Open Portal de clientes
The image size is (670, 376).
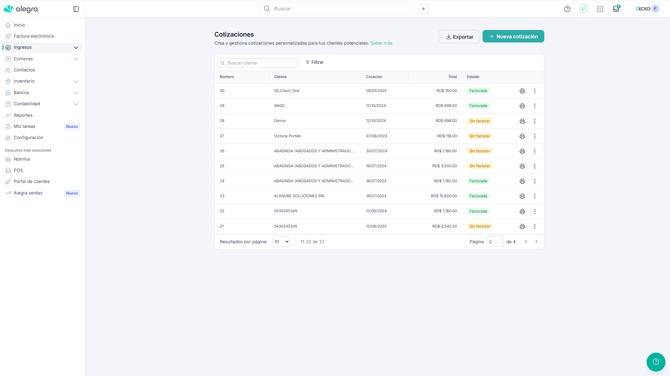[x=32, y=182]
